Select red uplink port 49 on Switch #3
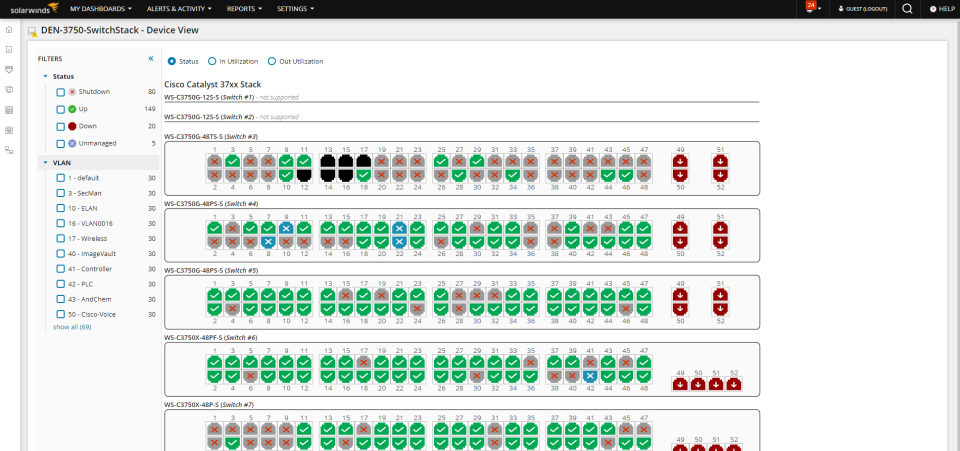960x451 pixels. (x=680, y=161)
